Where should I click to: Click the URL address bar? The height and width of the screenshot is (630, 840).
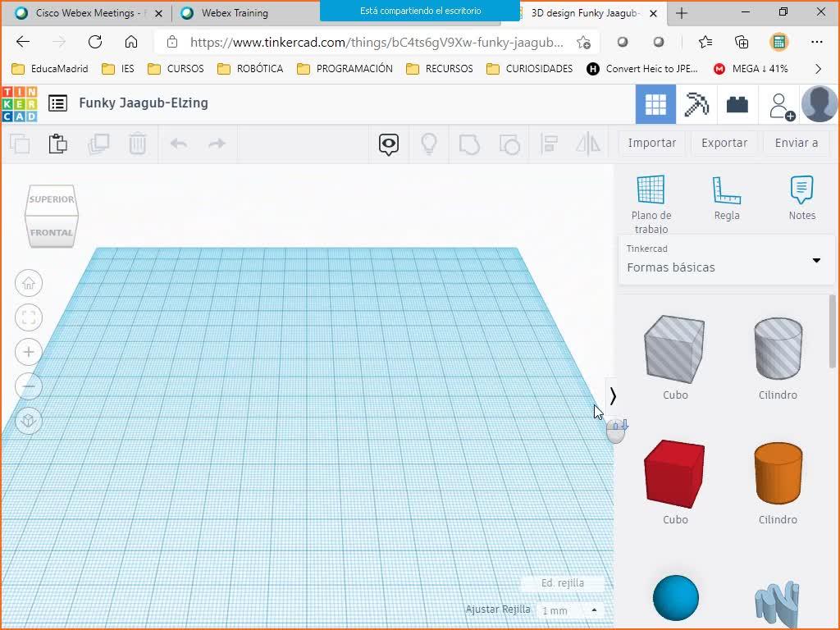(x=375, y=43)
